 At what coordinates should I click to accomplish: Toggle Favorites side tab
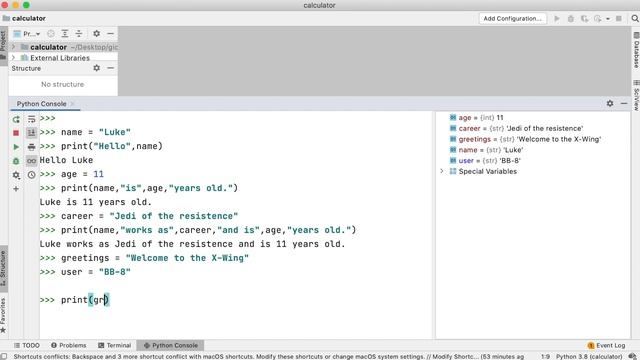pos(4,315)
